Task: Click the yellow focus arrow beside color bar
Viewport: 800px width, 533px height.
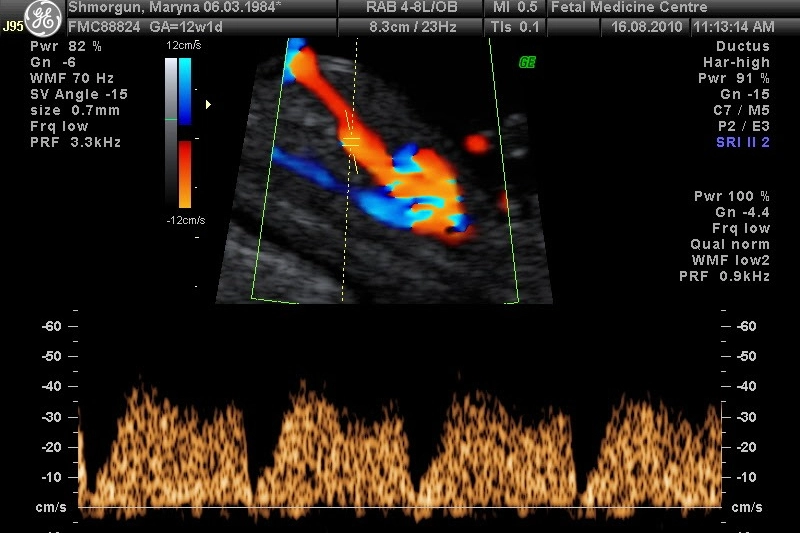Action: coord(208,105)
